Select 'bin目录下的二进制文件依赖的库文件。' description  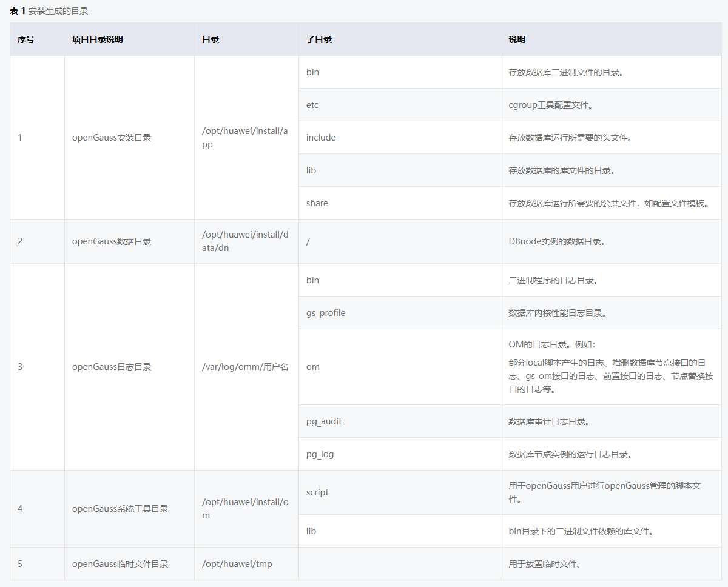click(581, 531)
